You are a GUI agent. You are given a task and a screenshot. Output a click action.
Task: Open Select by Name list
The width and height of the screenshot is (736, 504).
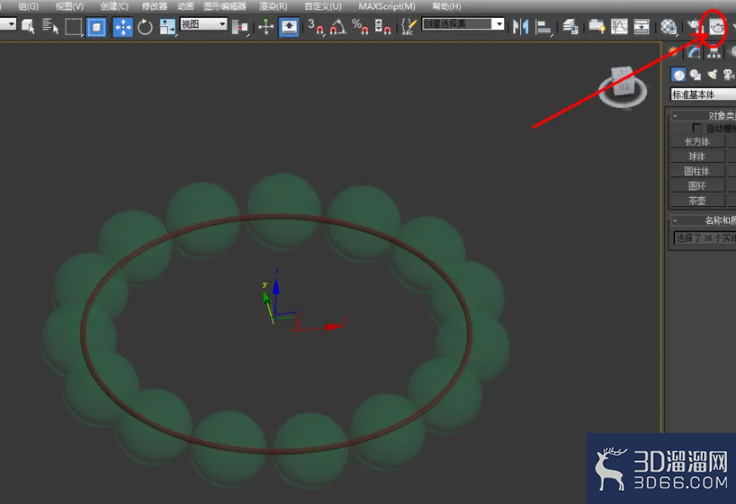click(x=50, y=27)
